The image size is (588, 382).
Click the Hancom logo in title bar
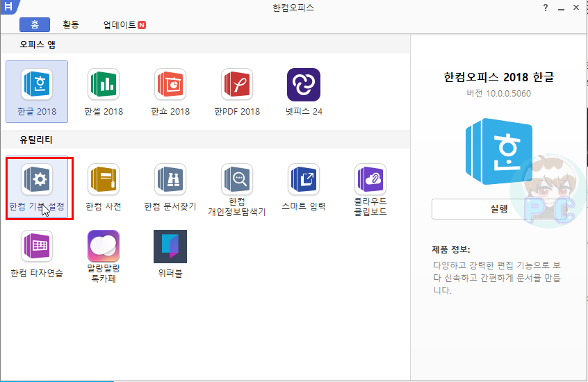pyautogui.click(x=8, y=6)
